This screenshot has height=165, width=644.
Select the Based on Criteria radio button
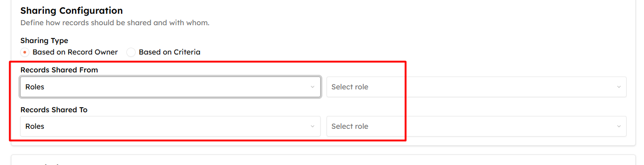pos(131,52)
